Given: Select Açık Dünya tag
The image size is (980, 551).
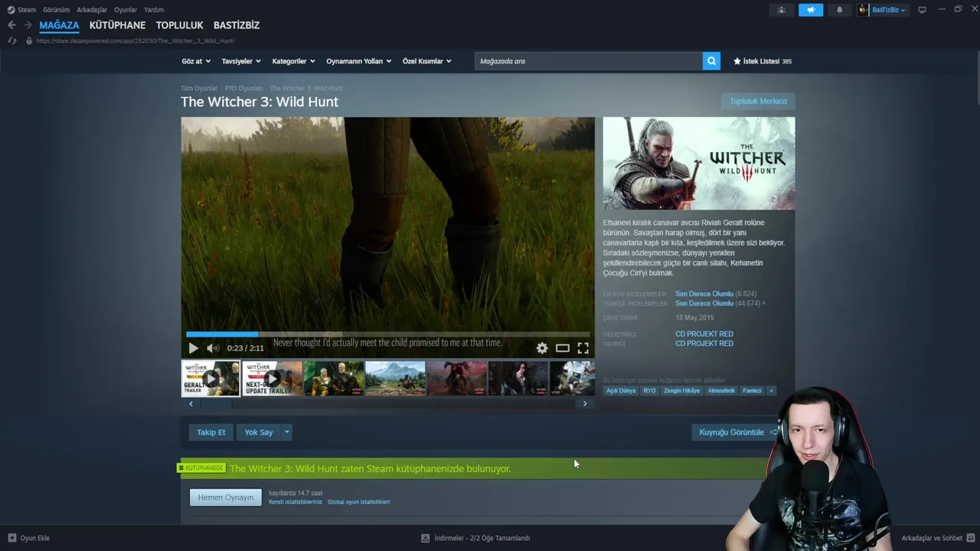Looking at the screenshot, I should (621, 390).
